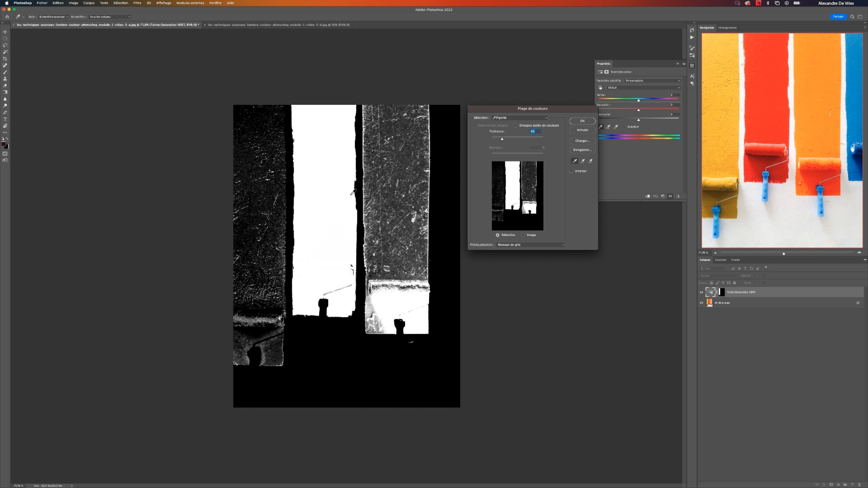Open the Sélection Pipette dropdown

click(519, 118)
